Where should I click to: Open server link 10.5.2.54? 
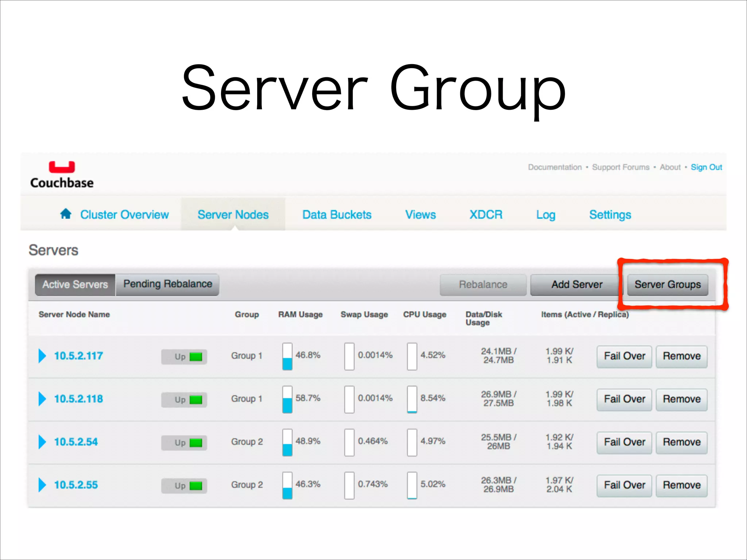tap(76, 442)
